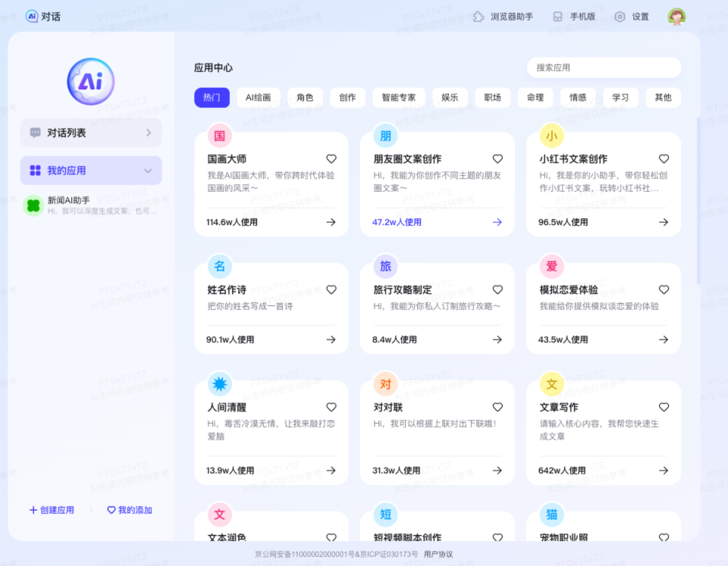Click the blue star icon of 人间清醒

[x=220, y=383]
